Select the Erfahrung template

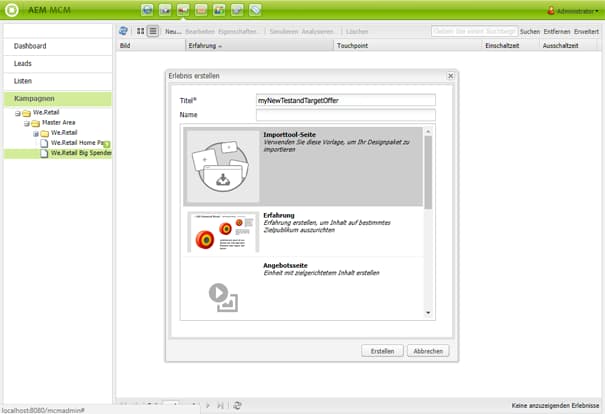(x=303, y=232)
